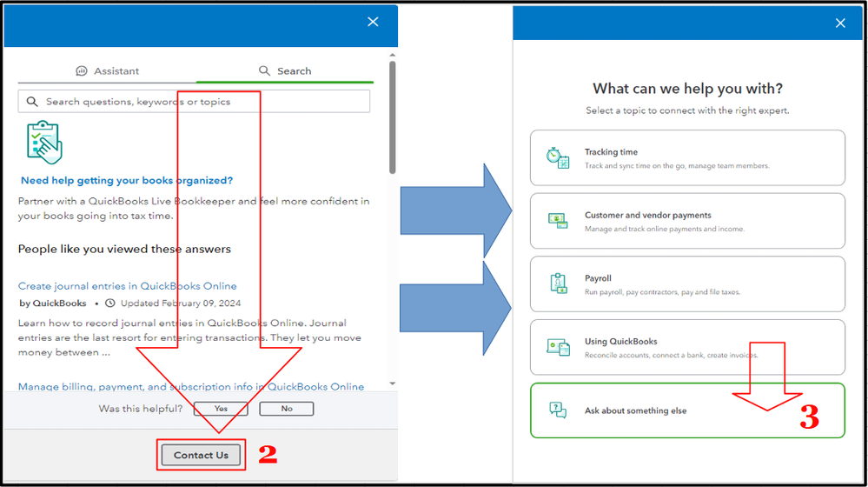This screenshot has height=487, width=868.
Task: Click the Assistant chat bubble icon
Action: (x=82, y=71)
